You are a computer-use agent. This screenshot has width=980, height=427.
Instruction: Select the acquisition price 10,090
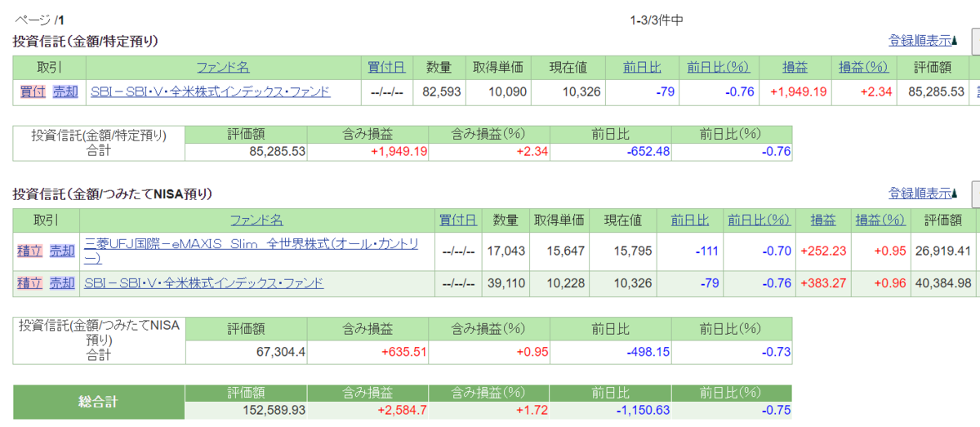507,92
